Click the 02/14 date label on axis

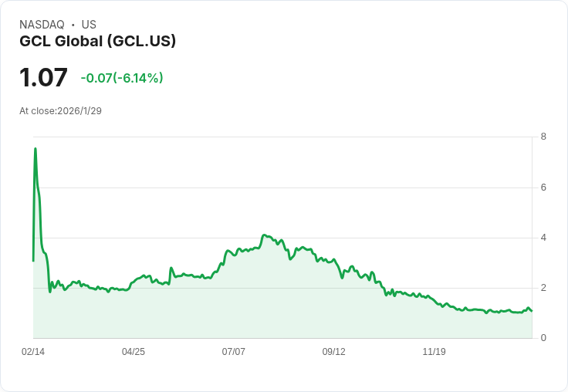(33, 351)
